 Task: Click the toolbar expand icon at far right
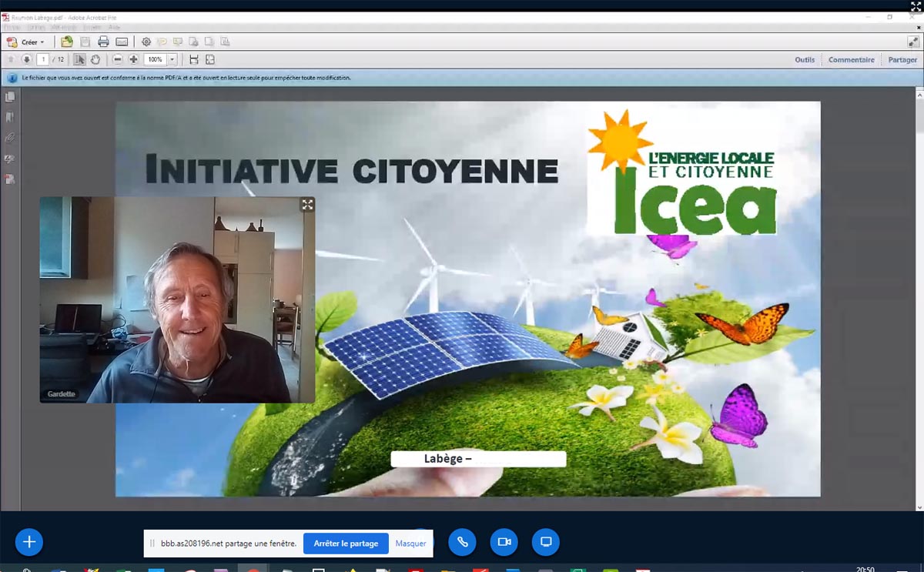[x=912, y=42]
